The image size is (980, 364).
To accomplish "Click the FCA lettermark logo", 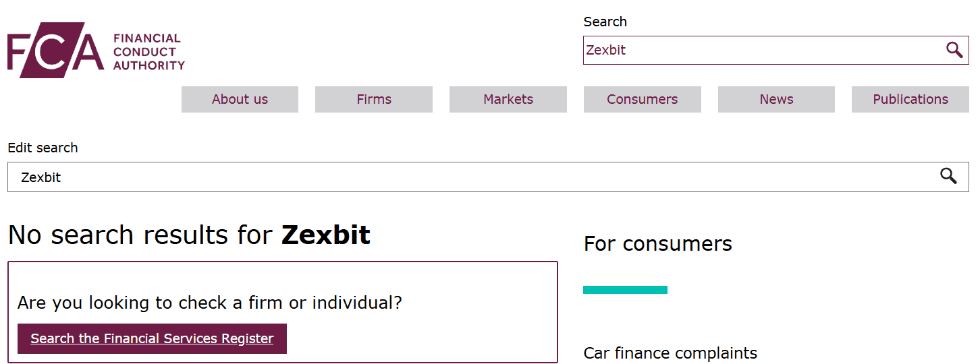I will [55, 51].
